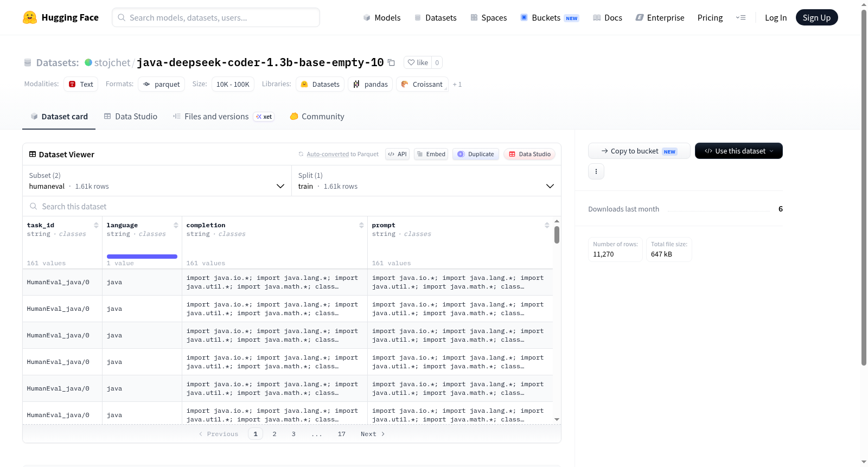Open the three-dot more options button
Screen dimensions: 868x467
tap(596, 171)
